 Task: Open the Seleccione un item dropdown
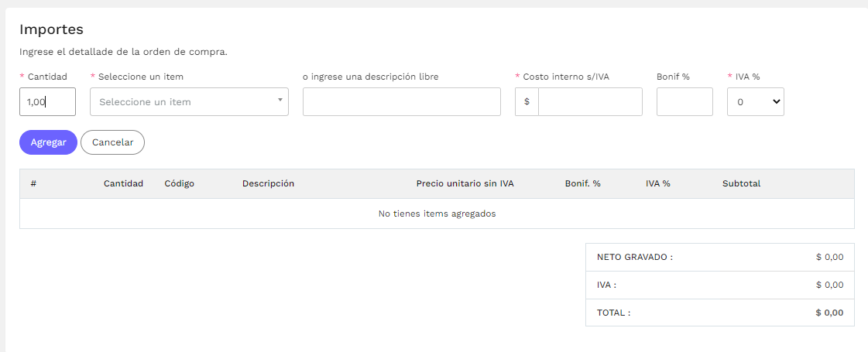190,102
